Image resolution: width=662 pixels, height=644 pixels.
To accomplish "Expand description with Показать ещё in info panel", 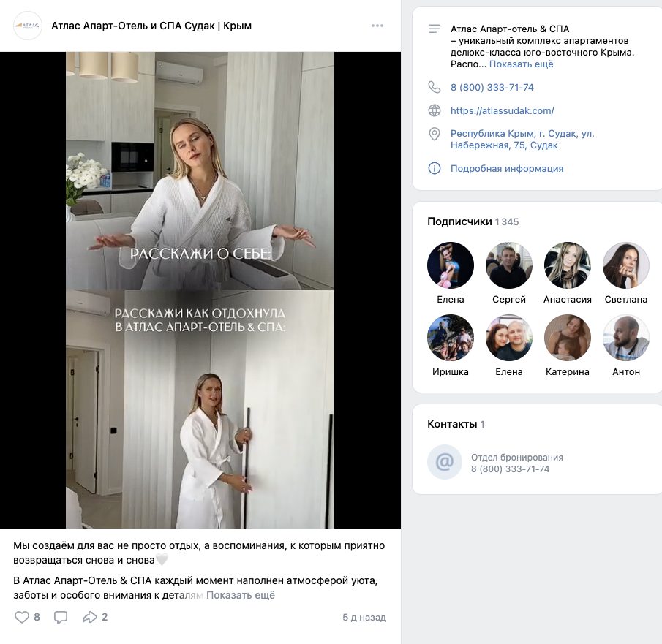I will click(x=521, y=64).
